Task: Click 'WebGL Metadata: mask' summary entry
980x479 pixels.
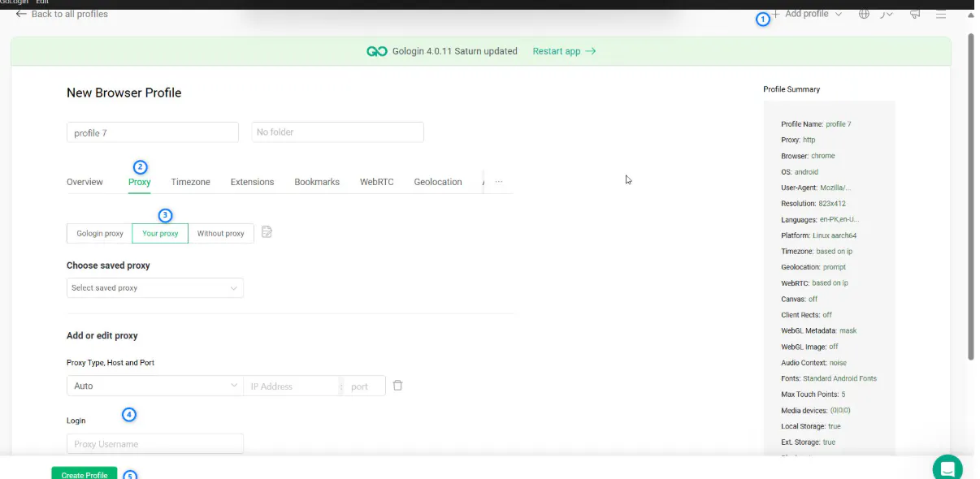Action: (x=819, y=330)
